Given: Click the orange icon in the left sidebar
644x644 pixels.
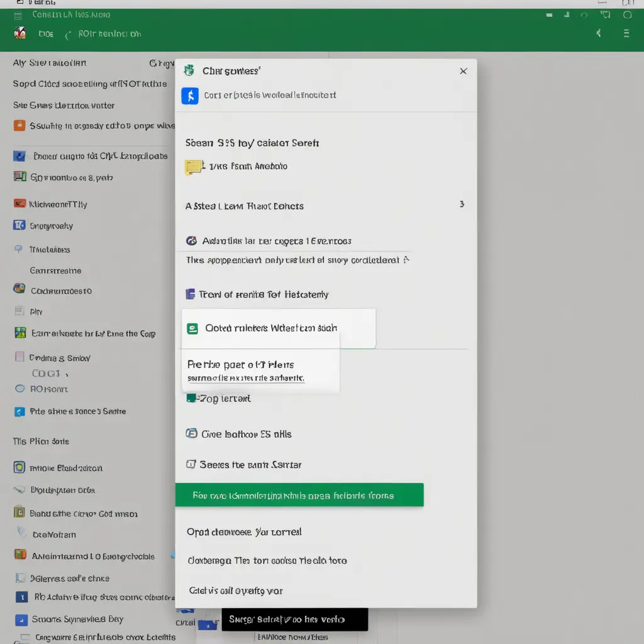Looking at the screenshot, I should click(x=19, y=126).
